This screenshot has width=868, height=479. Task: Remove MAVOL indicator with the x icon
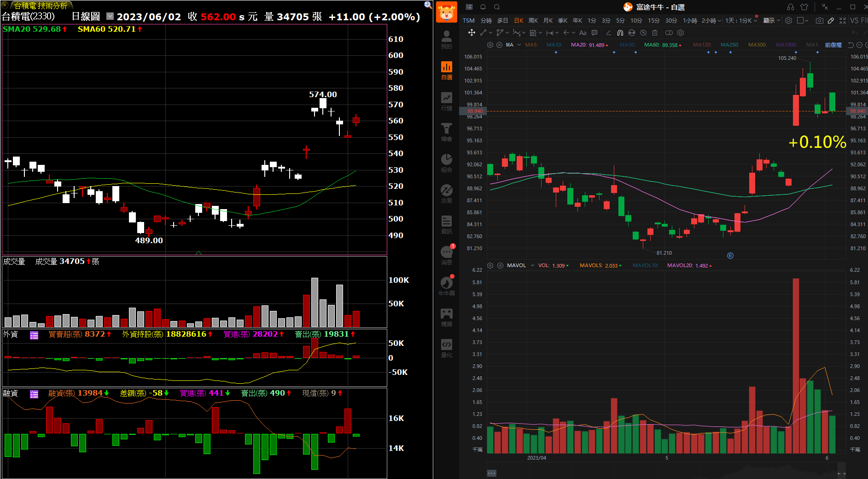pos(500,265)
